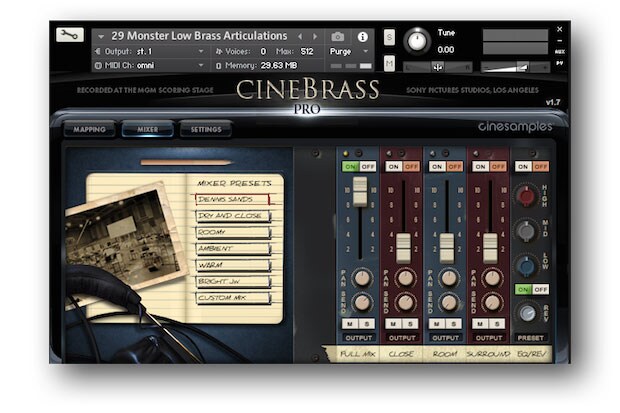The width and height of the screenshot is (620, 413).
Task: Mute the instrument with M button
Action: [389, 63]
